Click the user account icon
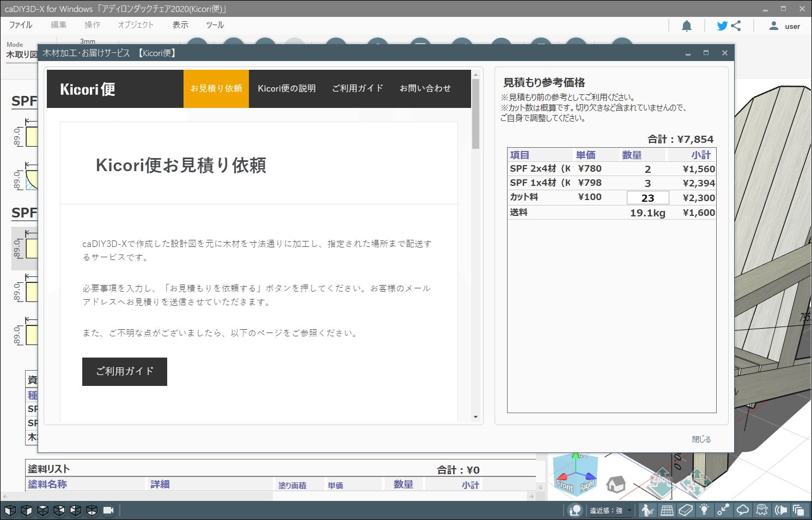The width and height of the screenshot is (812, 520). click(x=773, y=26)
